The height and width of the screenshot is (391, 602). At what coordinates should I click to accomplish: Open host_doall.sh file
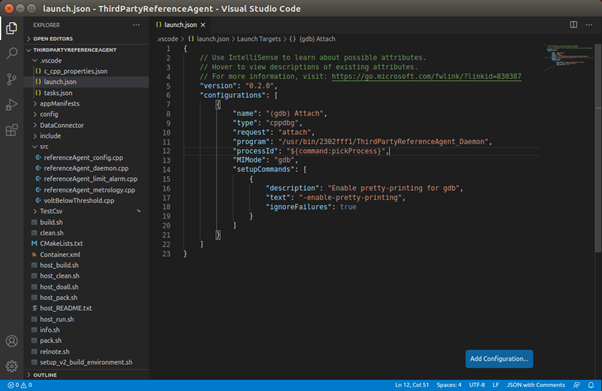86,287
